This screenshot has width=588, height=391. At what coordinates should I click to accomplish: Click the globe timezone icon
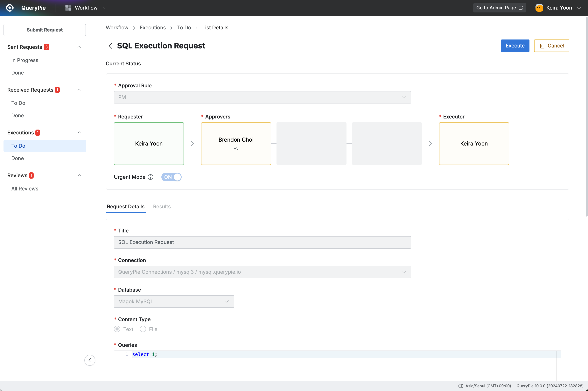coord(461,386)
